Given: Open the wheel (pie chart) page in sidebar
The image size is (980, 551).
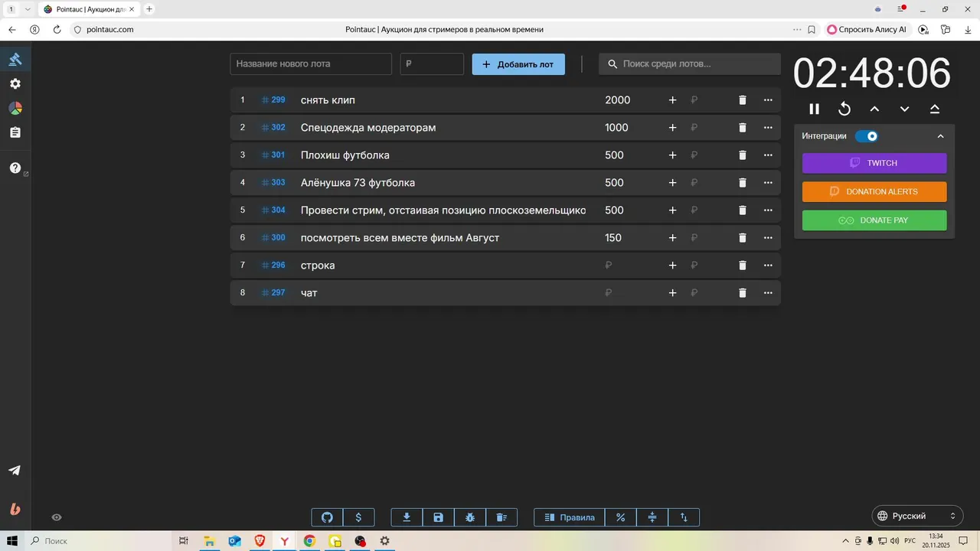Looking at the screenshot, I should pos(15,108).
